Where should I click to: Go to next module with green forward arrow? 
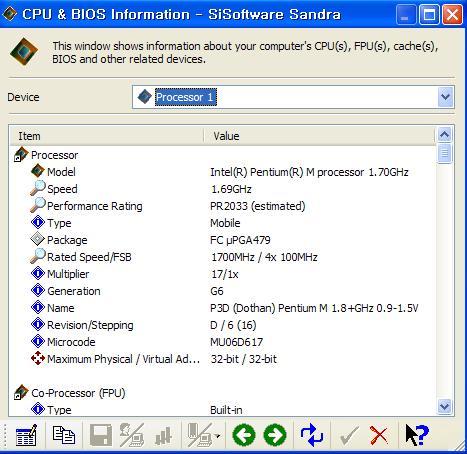[x=275, y=435]
